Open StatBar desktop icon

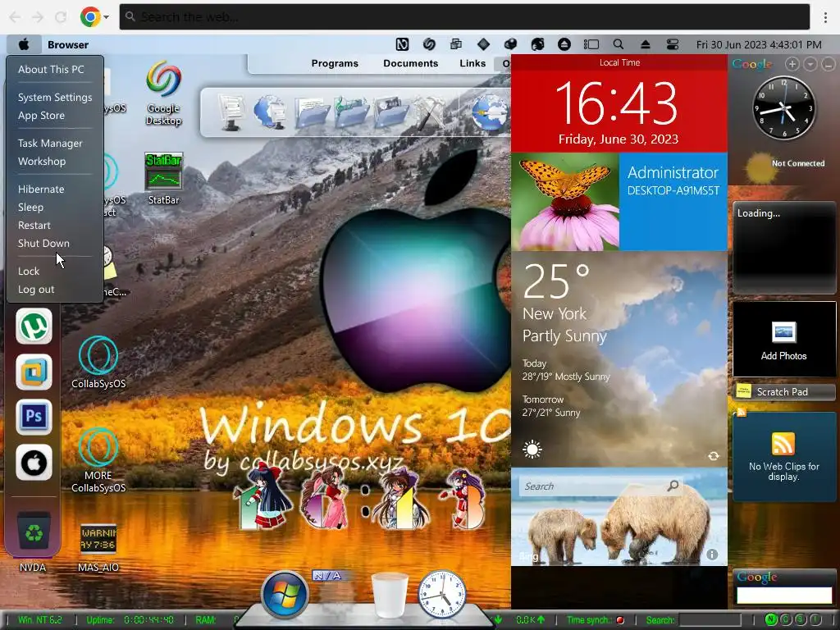click(163, 179)
